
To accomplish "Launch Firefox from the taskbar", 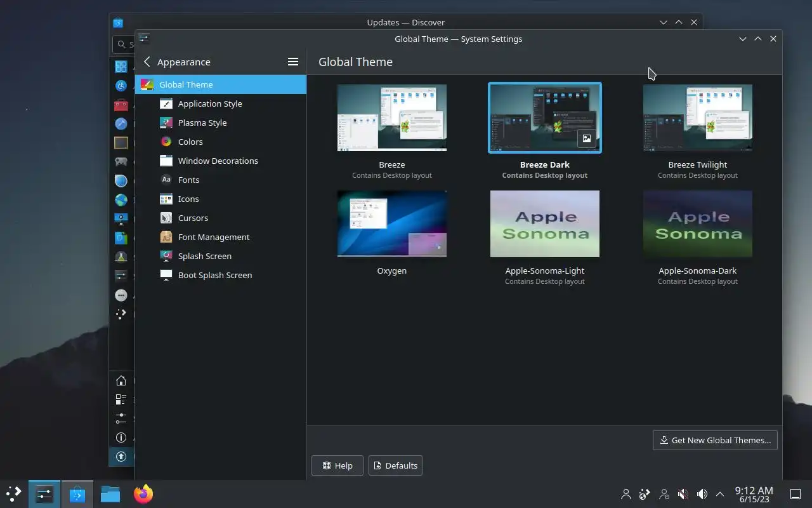I will [x=143, y=494].
